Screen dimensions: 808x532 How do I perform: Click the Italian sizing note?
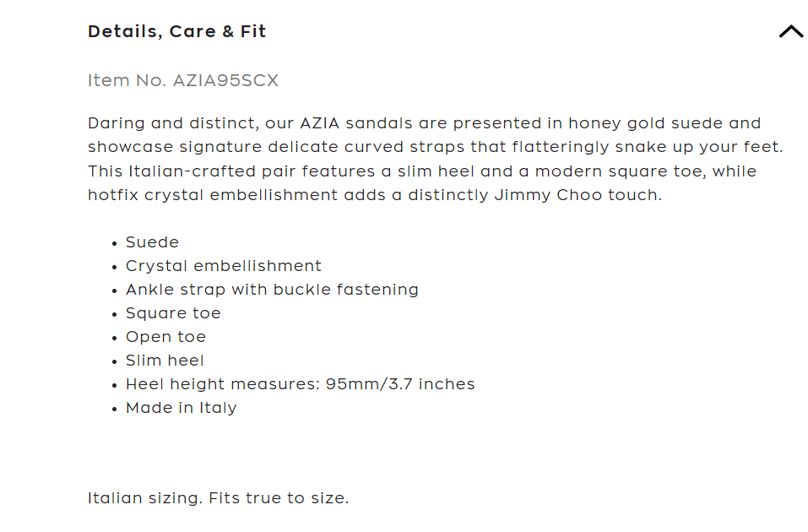tap(218, 498)
